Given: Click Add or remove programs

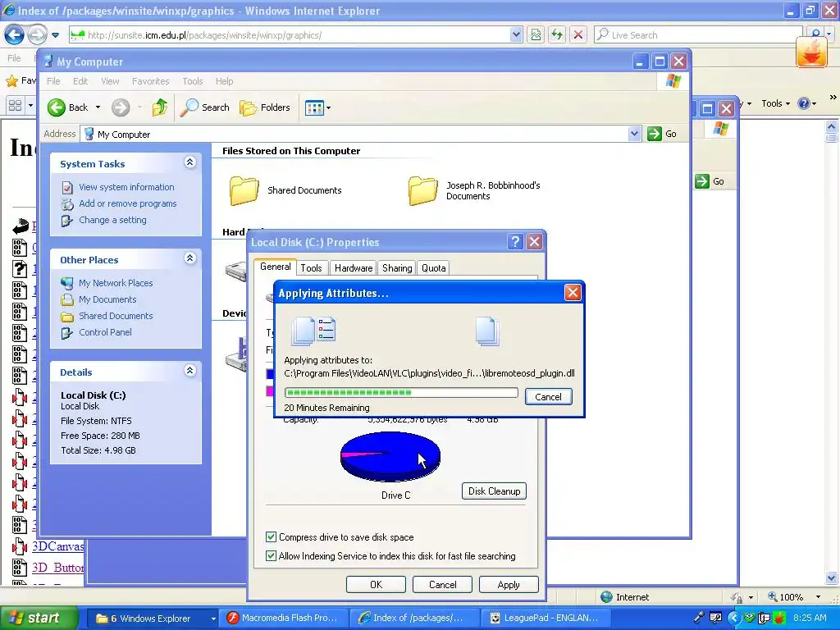Looking at the screenshot, I should pos(127,203).
